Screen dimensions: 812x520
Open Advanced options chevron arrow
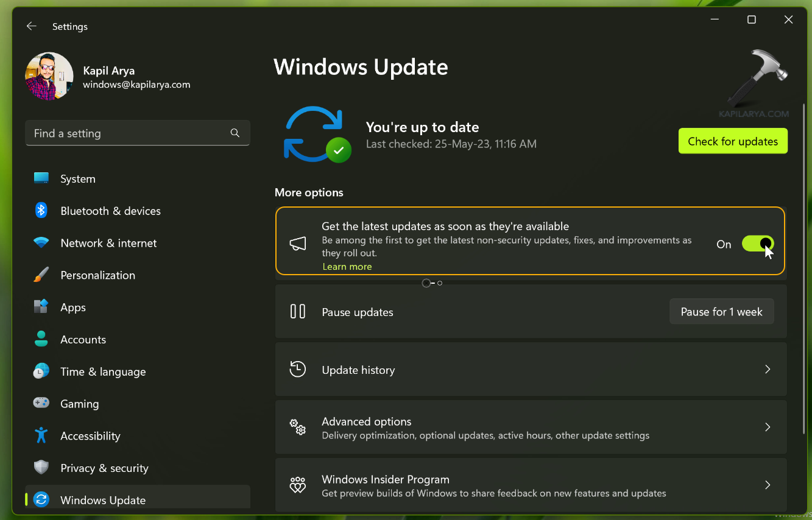(x=768, y=427)
